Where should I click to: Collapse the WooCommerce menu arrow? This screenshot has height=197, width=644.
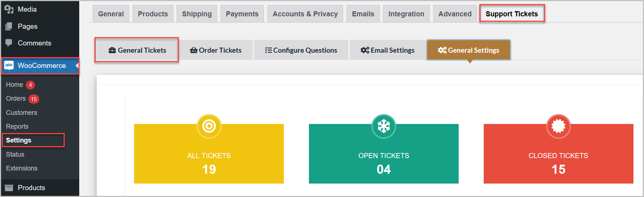[x=77, y=66]
